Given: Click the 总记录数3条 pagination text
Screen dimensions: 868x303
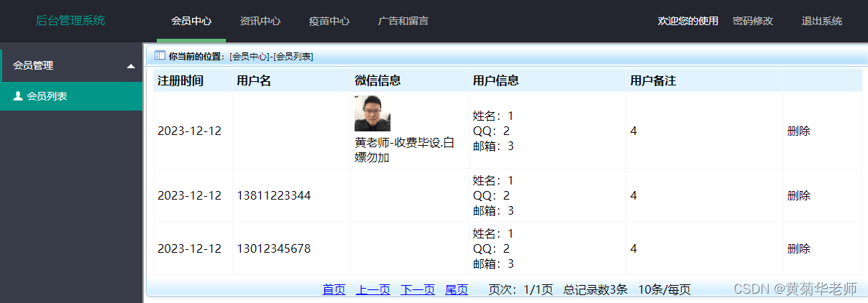Looking at the screenshot, I should 595,289.
